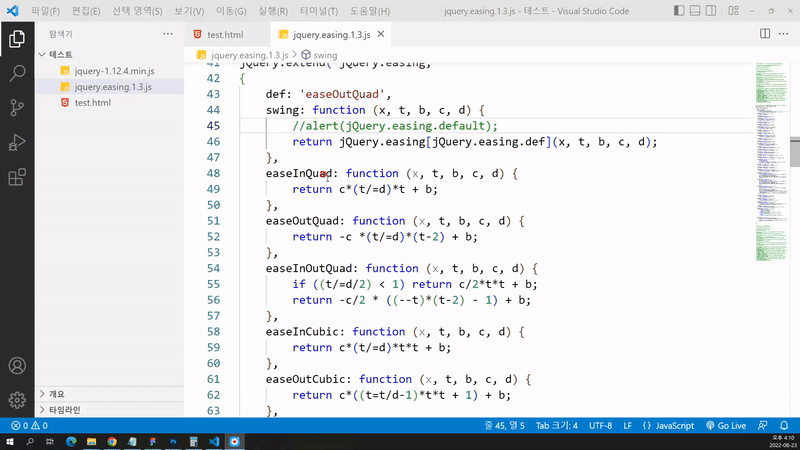
Task: Click the Photoshop icon in the taskbar
Action: (173, 441)
